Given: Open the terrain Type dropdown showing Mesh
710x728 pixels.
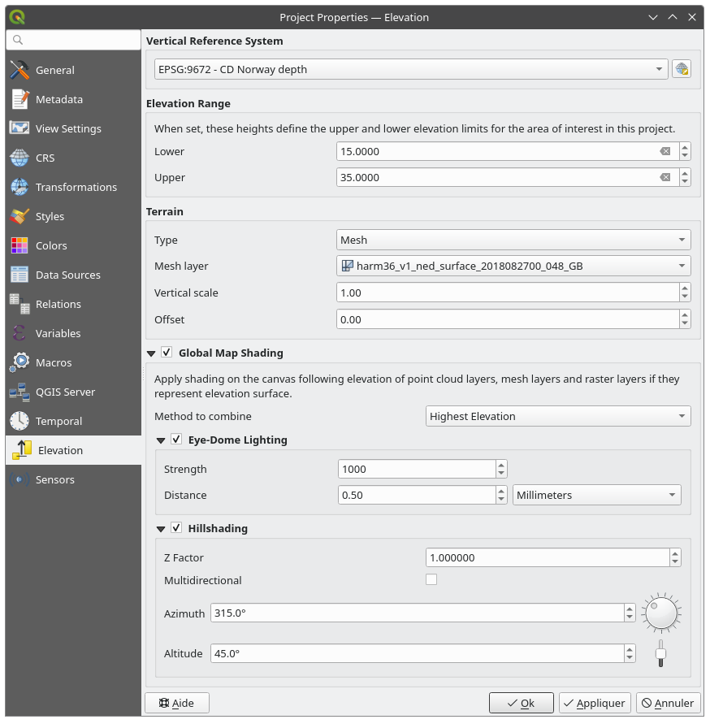Looking at the screenshot, I should pos(513,240).
